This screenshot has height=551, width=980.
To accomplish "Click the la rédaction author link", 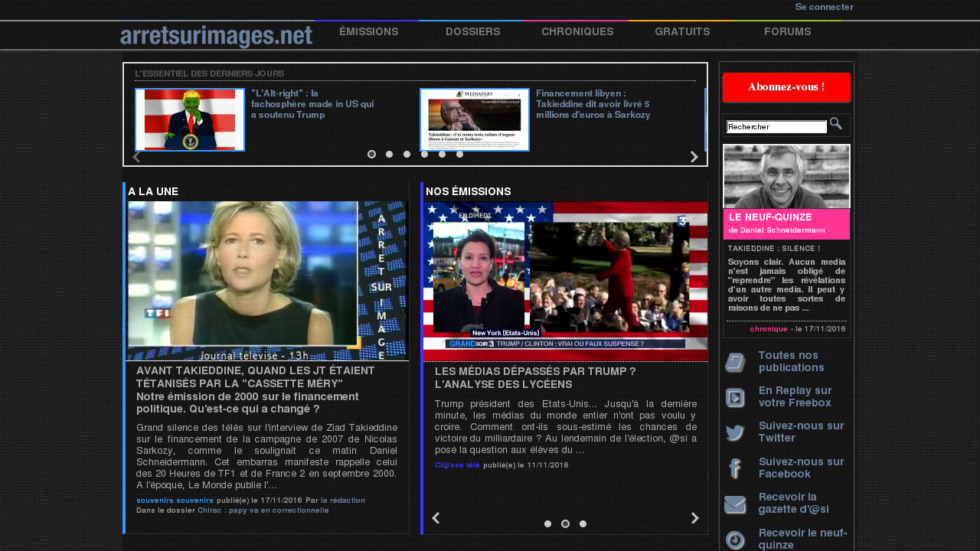I will [x=343, y=500].
